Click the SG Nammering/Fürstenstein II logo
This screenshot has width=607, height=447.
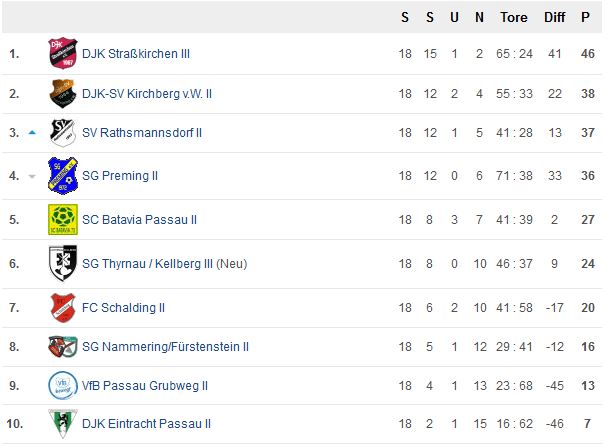(63, 346)
